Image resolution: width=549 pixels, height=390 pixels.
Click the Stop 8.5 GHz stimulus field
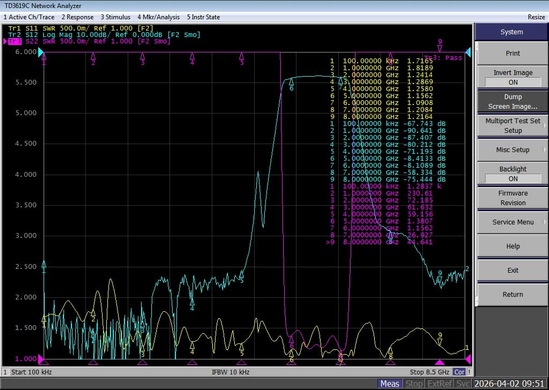(429, 372)
